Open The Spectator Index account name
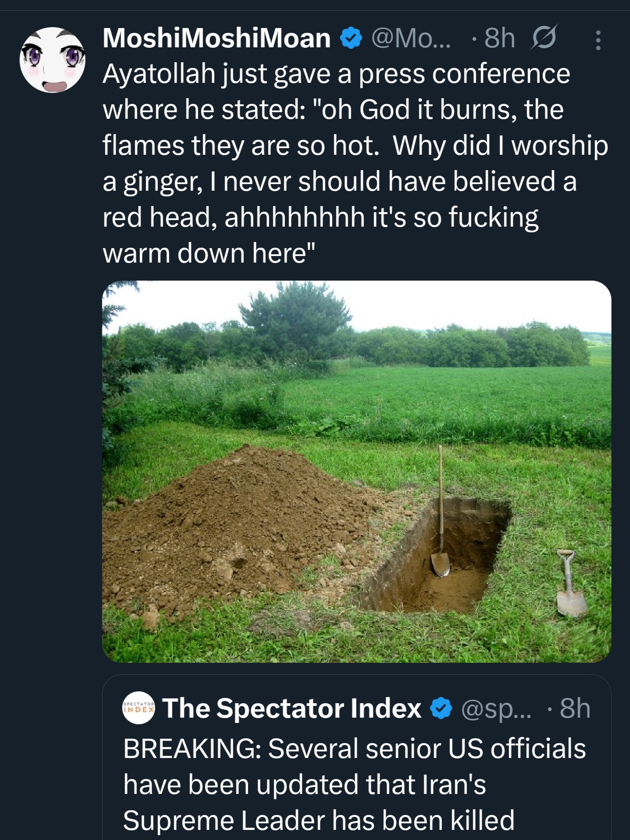 tap(292, 708)
